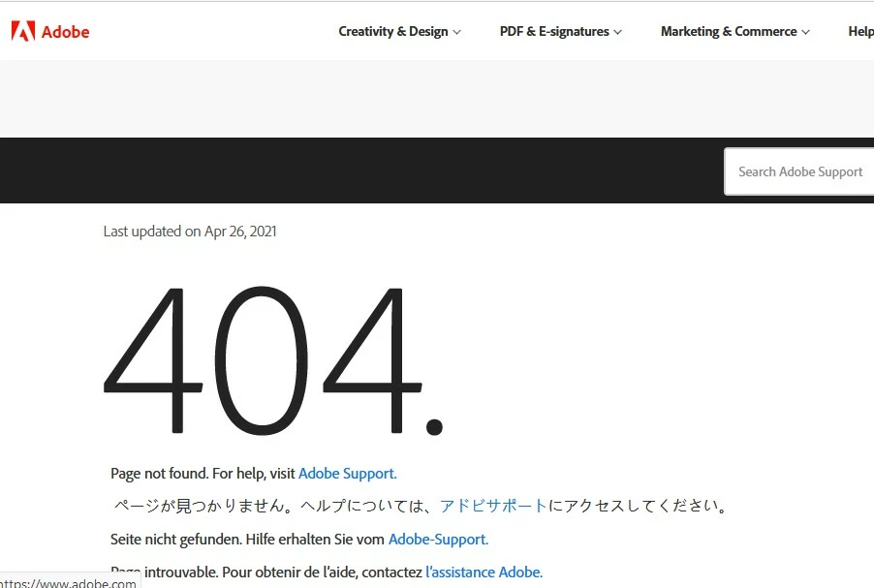Follow the French l'assistance Adobe link
Screen dimensions: 874x588
click(x=484, y=572)
